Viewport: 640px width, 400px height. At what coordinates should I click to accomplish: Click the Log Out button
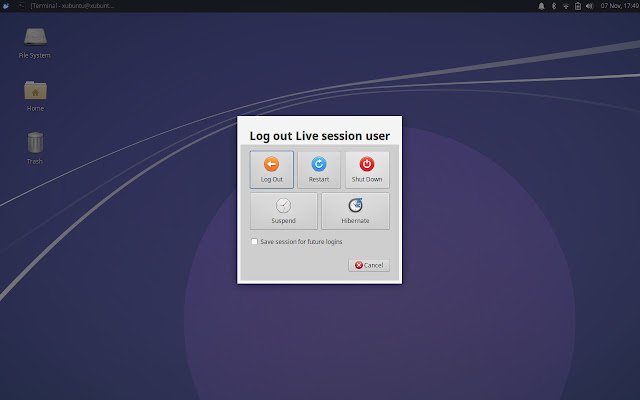[271, 170]
